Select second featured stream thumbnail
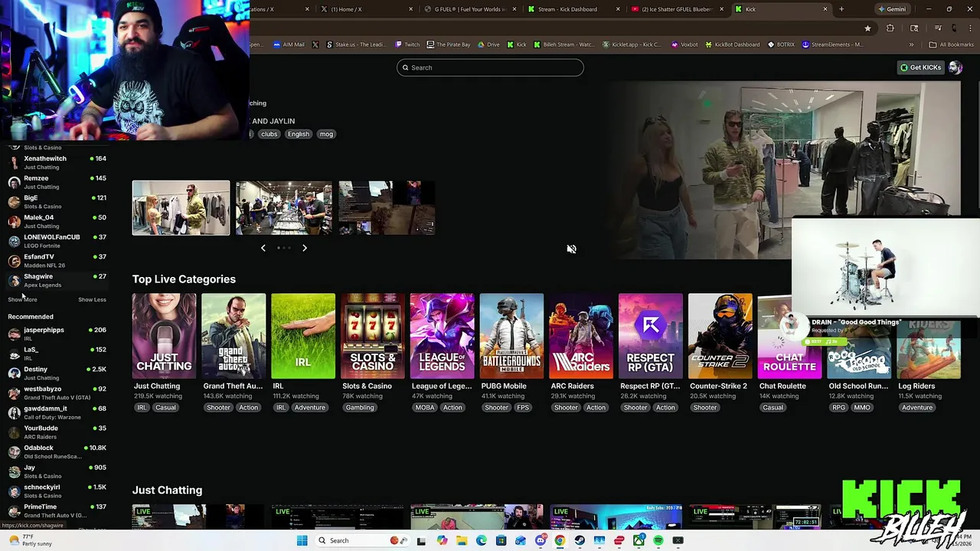Image resolution: width=980 pixels, height=551 pixels. pyautogui.click(x=284, y=207)
